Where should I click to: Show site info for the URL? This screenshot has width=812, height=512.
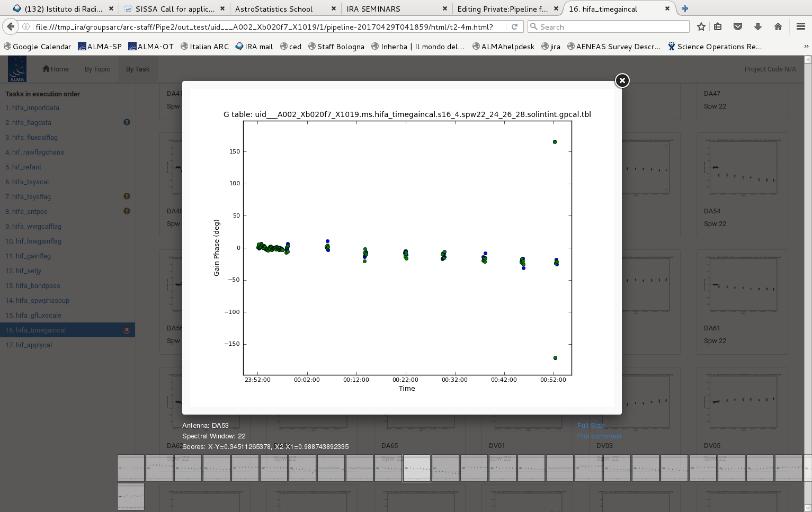coord(26,26)
